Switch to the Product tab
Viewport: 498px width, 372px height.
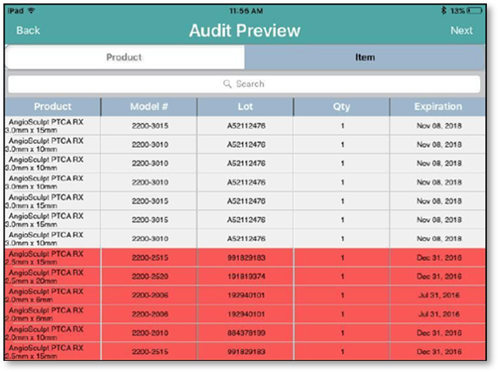point(125,57)
